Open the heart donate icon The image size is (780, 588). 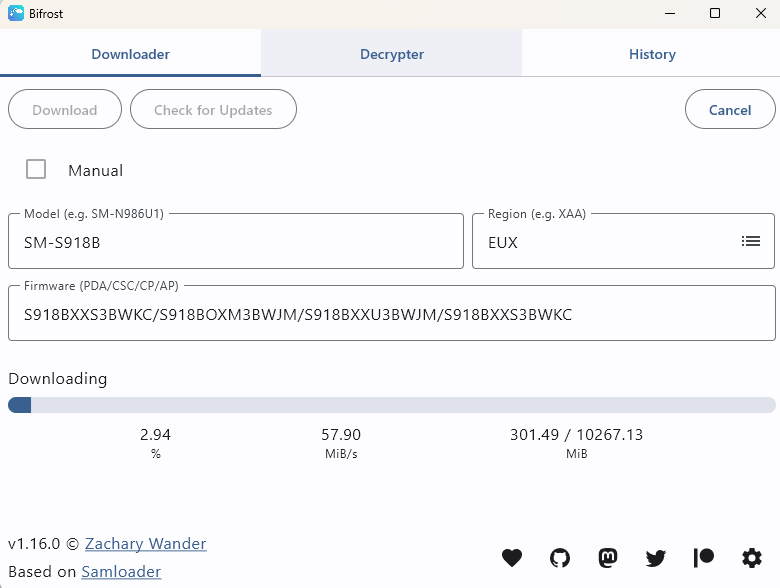512,558
